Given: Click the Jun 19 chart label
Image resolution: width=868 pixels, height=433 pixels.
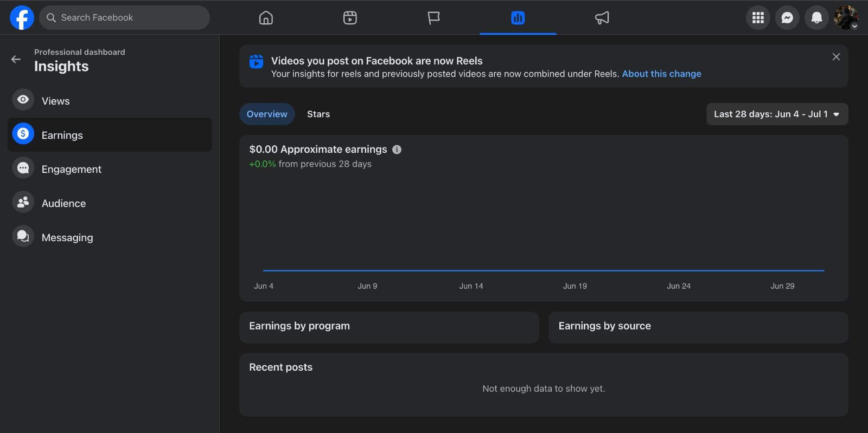Looking at the screenshot, I should (x=575, y=286).
